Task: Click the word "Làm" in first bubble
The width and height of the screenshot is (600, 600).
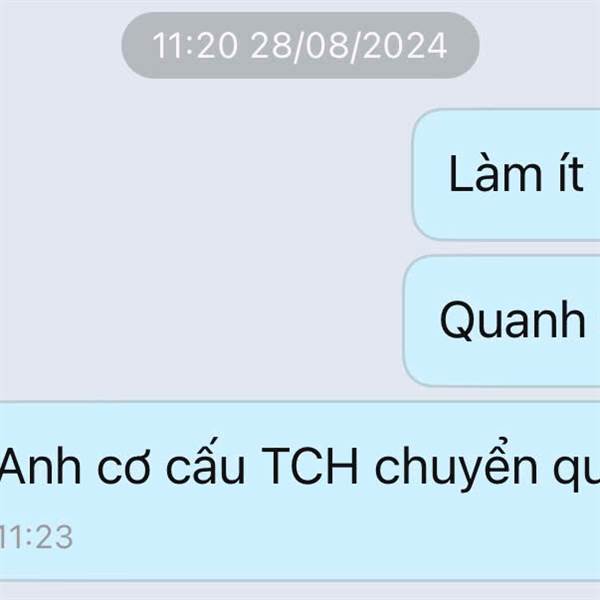Action: tap(495, 174)
